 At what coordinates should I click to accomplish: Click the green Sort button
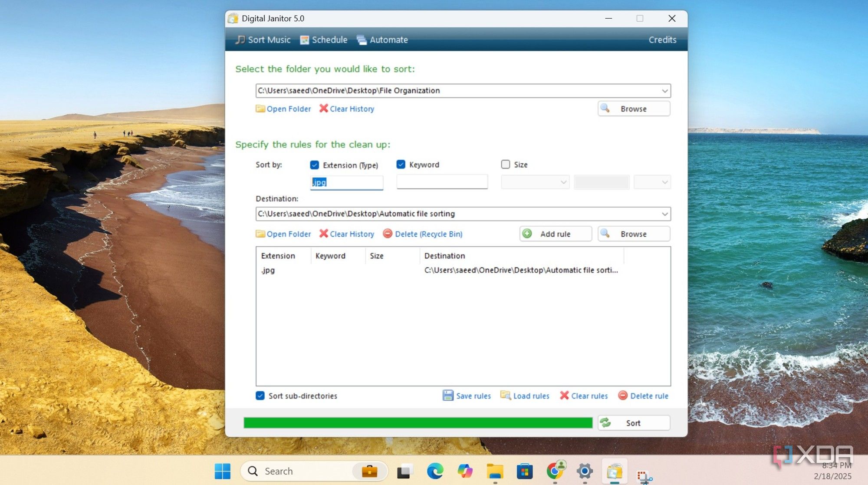(x=634, y=423)
